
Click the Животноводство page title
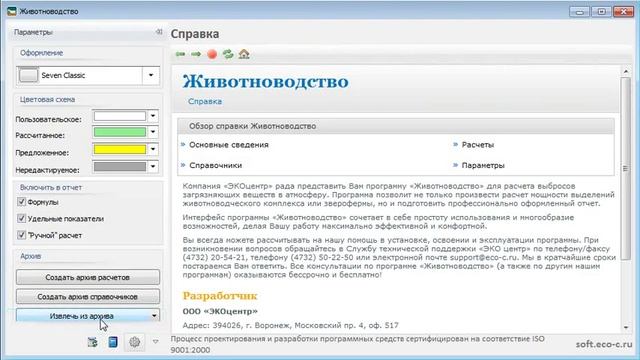[266, 82]
